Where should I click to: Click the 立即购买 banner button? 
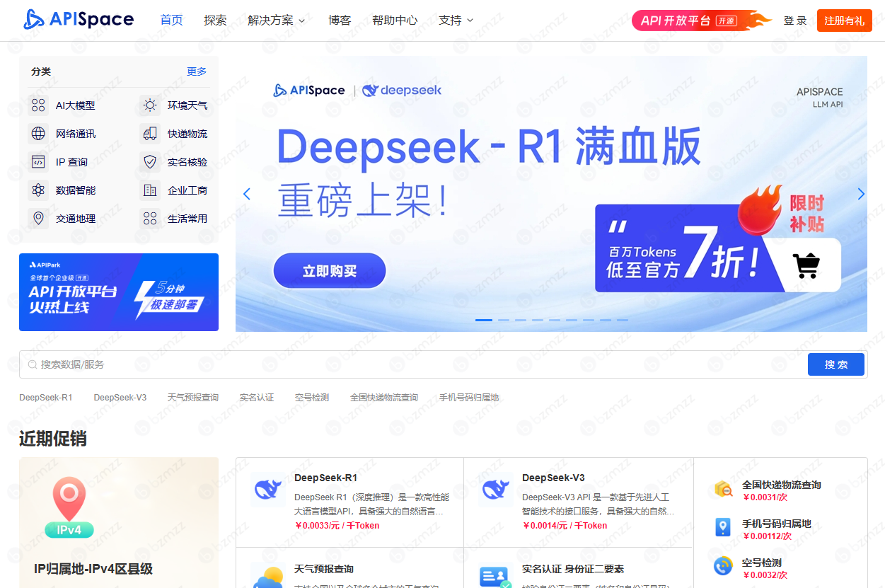[330, 271]
